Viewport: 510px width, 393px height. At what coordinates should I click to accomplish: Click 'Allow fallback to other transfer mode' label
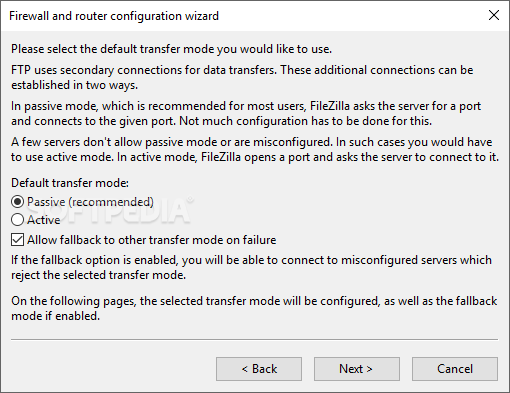(x=152, y=240)
